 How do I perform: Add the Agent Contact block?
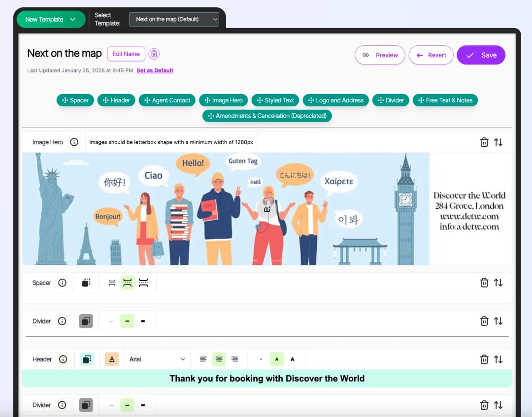[167, 100]
